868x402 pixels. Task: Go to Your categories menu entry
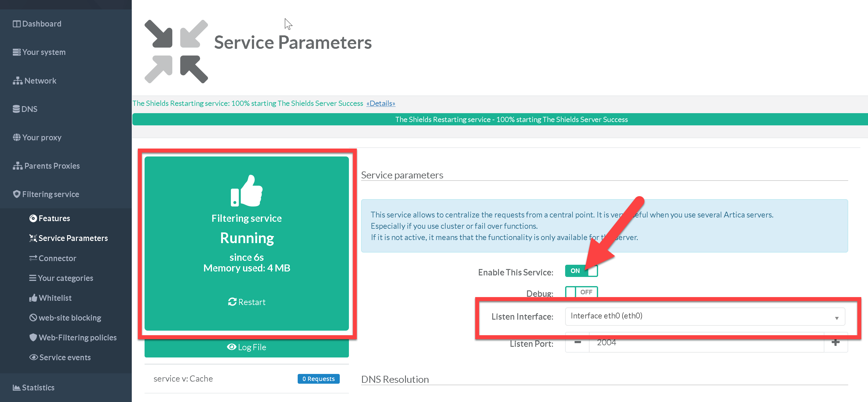65,278
